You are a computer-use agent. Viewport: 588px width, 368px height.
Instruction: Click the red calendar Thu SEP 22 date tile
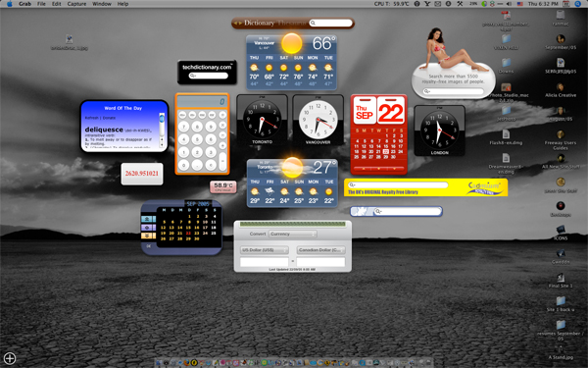coord(378,111)
